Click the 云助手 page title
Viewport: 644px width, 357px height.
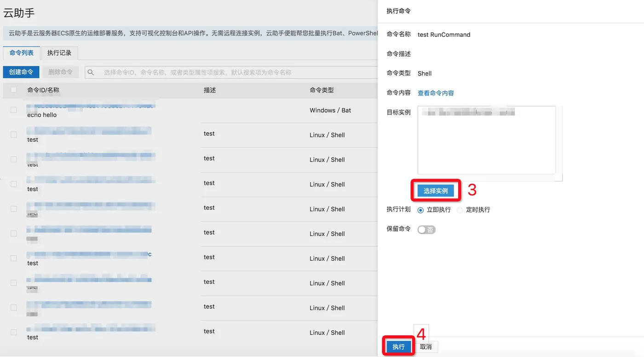tap(19, 13)
